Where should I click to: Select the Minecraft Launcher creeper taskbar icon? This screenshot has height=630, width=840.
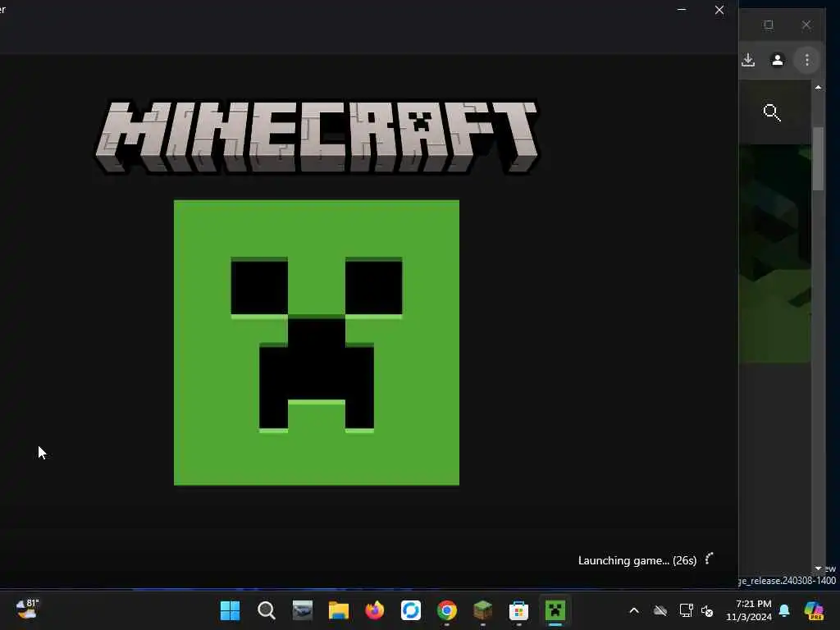pyautogui.click(x=555, y=610)
